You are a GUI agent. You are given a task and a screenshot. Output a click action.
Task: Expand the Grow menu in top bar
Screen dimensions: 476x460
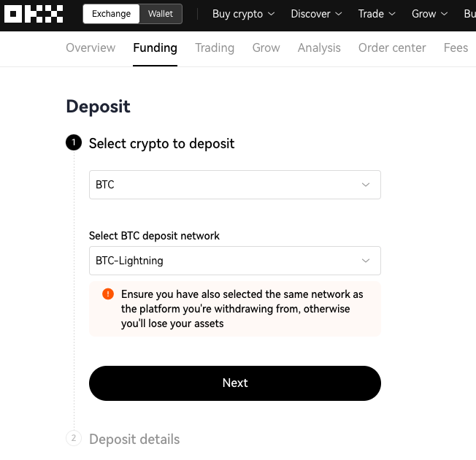click(429, 14)
